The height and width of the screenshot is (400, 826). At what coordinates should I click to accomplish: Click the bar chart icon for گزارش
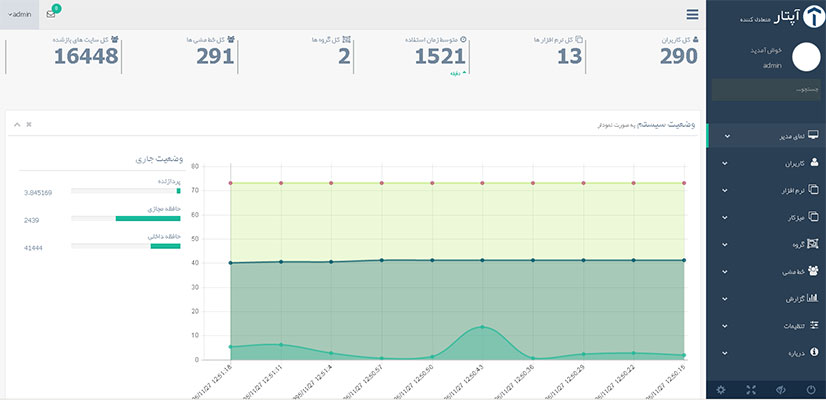point(813,298)
